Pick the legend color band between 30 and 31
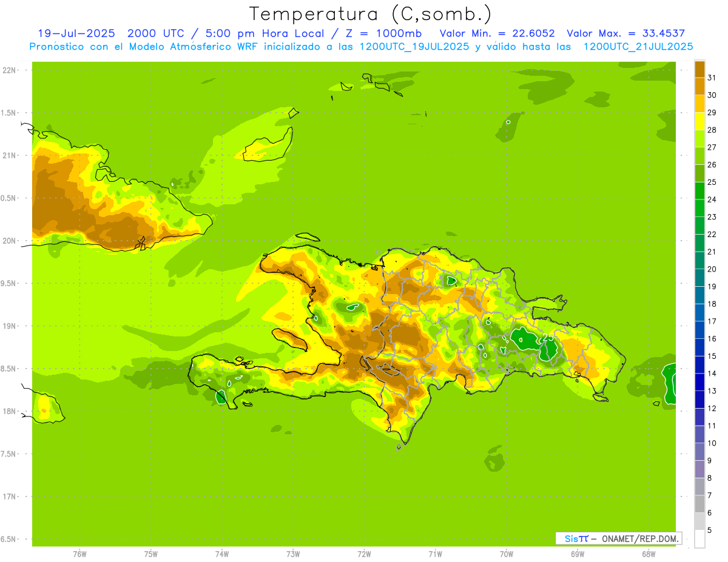728x562 pixels. (x=699, y=86)
